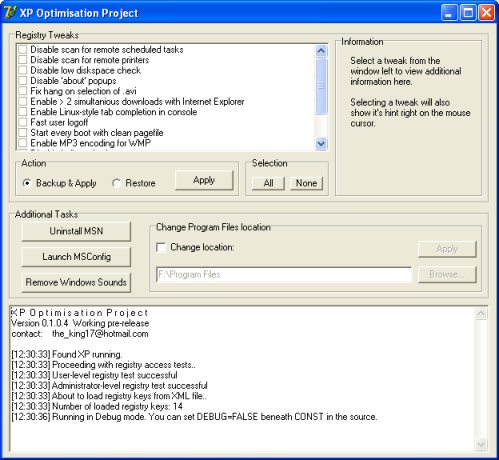Click the log pane scroll up arrow
499x460 pixels.
[x=481, y=313]
